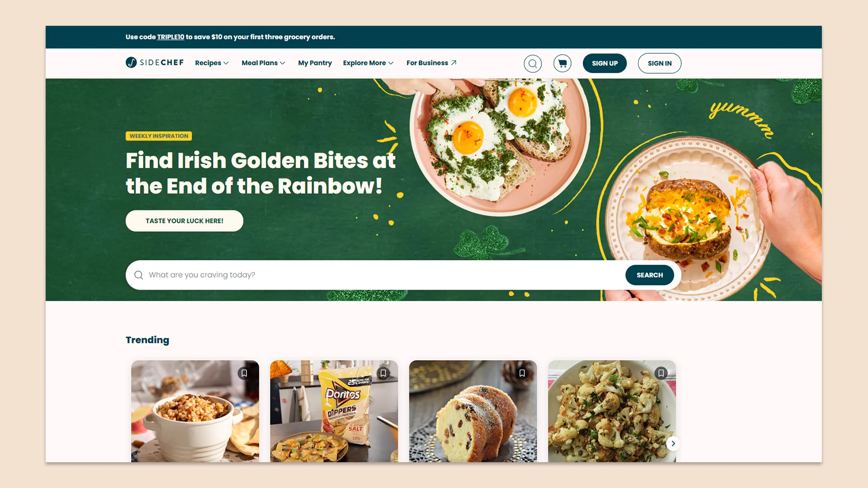Show next trending recipes with arrow
The width and height of the screenshot is (868, 488).
673,443
